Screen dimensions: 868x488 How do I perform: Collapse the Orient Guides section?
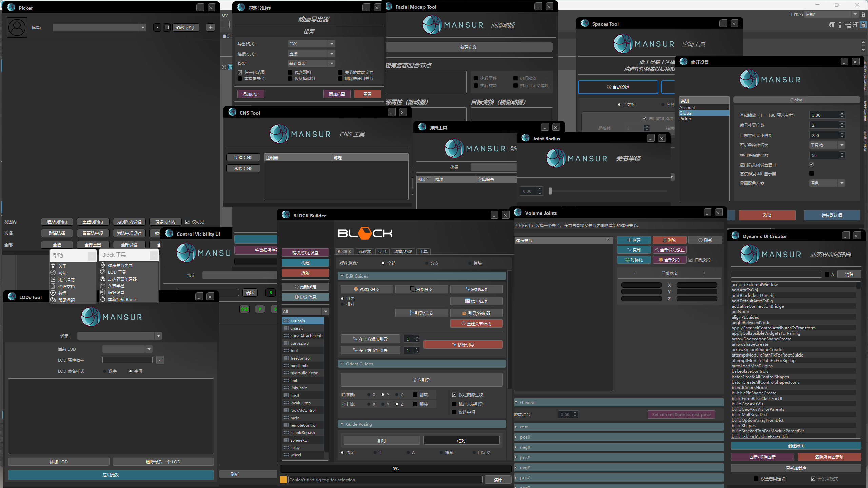tap(421, 364)
